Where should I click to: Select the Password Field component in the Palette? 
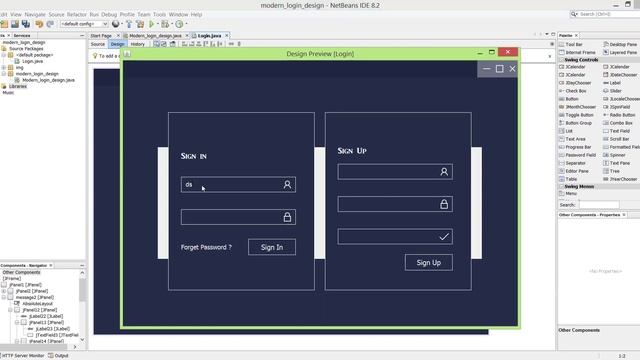coord(577,155)
